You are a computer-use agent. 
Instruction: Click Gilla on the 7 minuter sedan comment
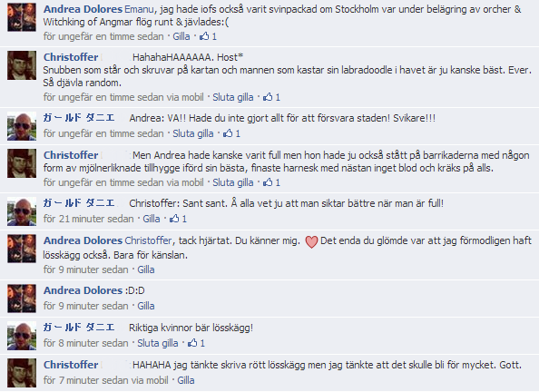click(186, 380)
